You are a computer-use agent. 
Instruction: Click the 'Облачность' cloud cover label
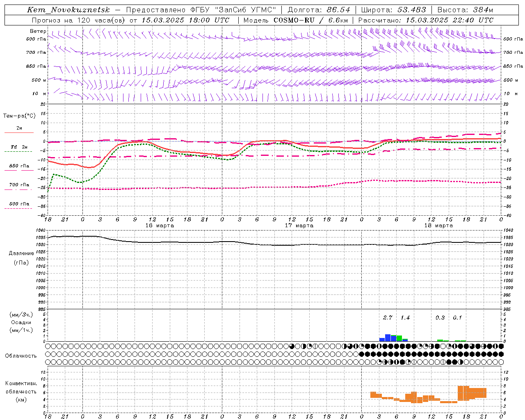point(21,356)
